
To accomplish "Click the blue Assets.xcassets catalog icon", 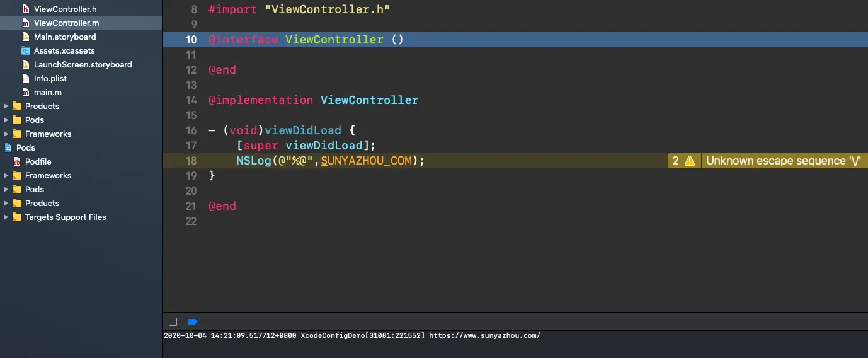I will [26, 51].
